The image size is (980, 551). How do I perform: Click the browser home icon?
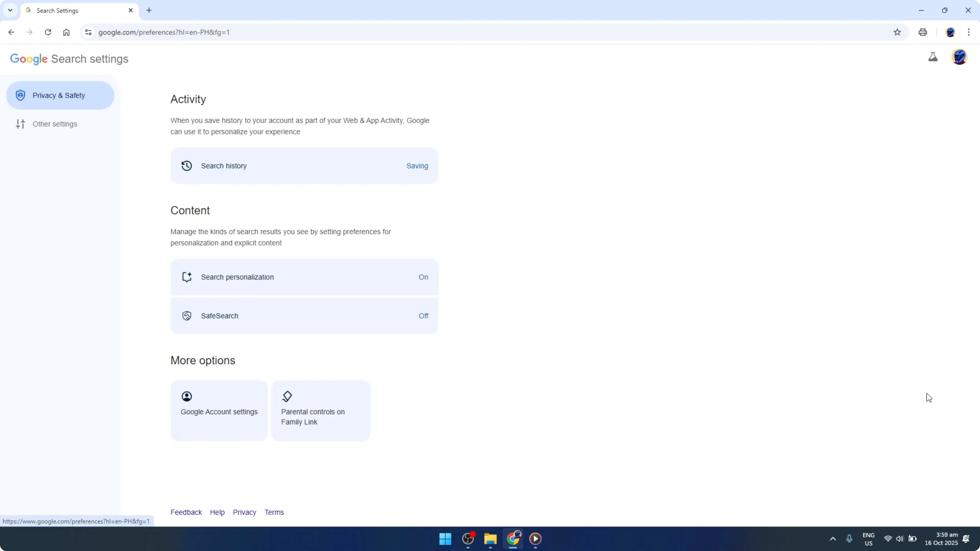[66, 32]
